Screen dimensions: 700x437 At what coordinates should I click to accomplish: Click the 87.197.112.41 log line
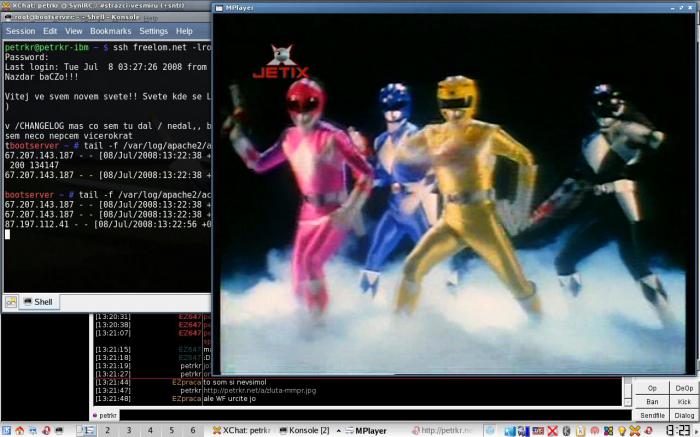(108, 224)
